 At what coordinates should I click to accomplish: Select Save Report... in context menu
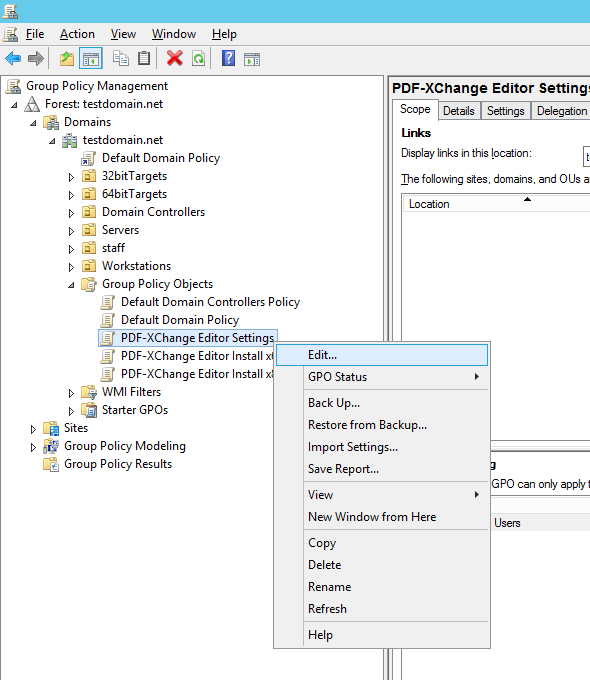pos(382,469)
